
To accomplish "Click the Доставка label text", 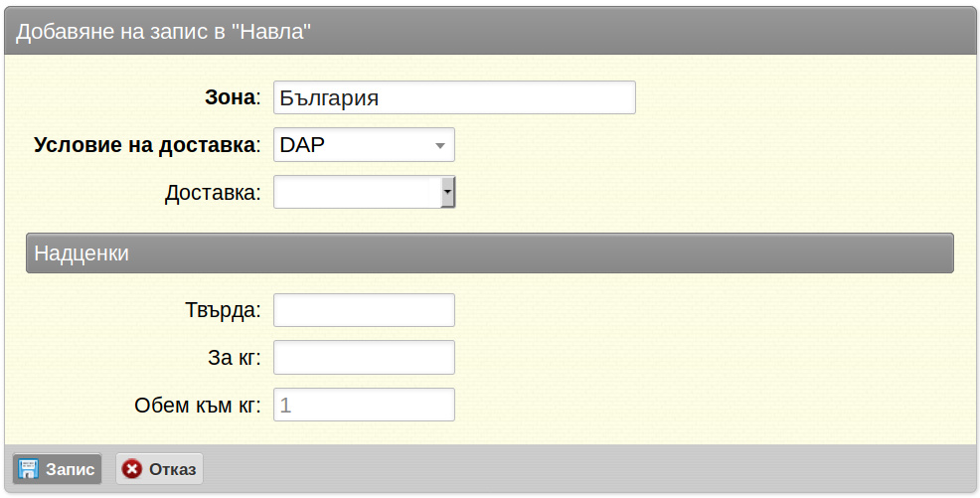I will [x=213, y=193].
